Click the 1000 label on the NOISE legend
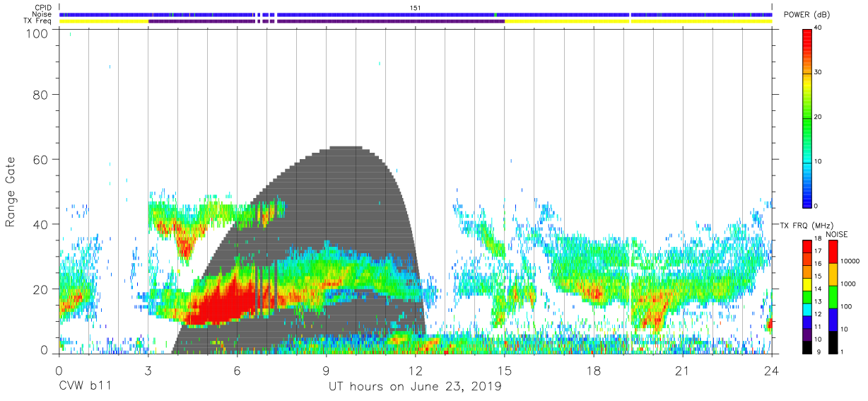 pos(849,284)
